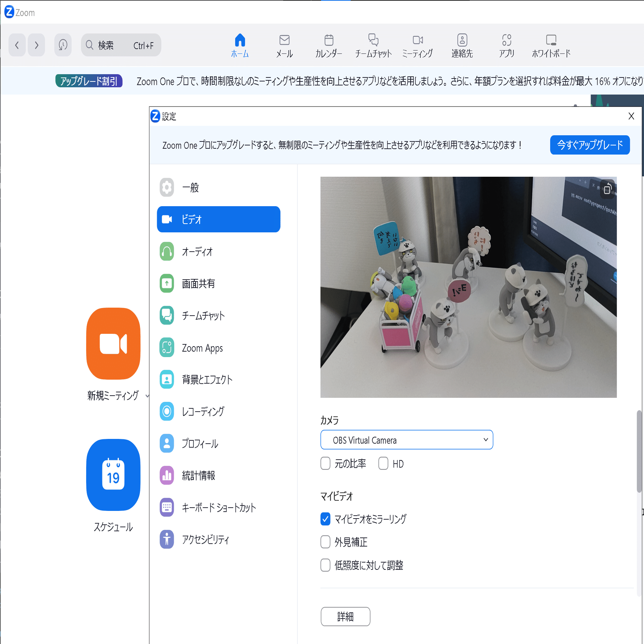Open advanced video settings via 詳細
The image size is (644, 644).
pyautogui.click(x=345, y=616)
